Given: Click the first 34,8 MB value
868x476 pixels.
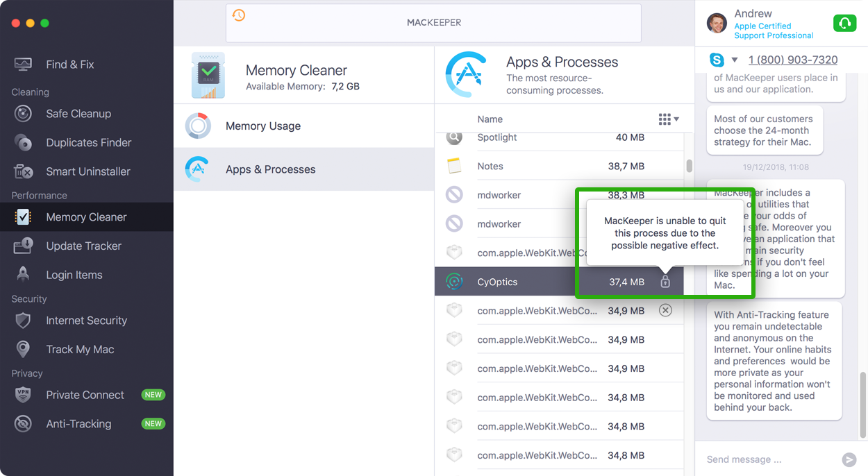Looking at the screenshot, I should pos(626,398).
